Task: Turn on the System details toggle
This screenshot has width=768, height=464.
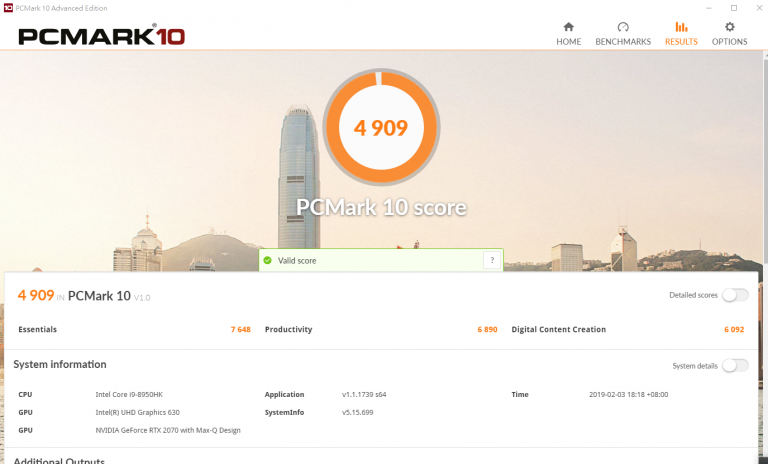Action: [735, 366]
